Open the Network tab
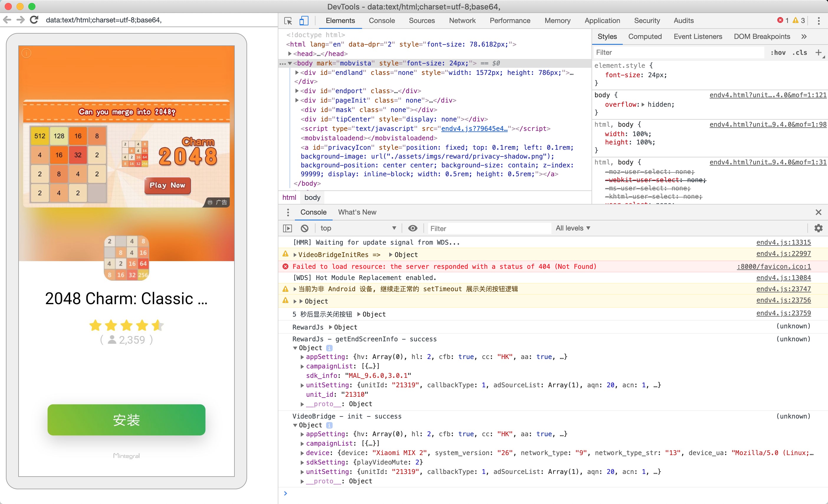 tap(462, 20)
